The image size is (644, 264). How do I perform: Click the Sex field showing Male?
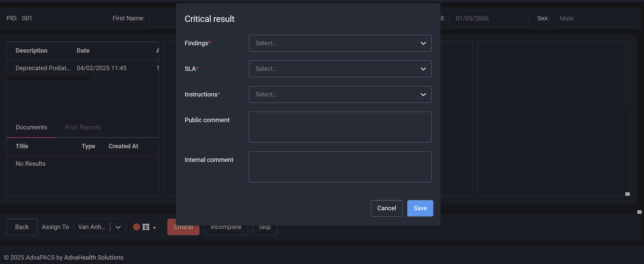point(594,18)
